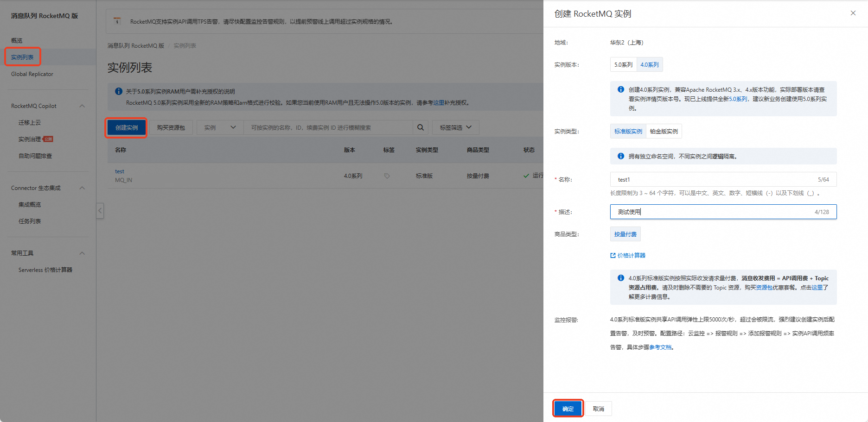The height and width of the screenshot is (422, 868).
Task: Confirm creation with 确定 button
Action: pos(568,409)
